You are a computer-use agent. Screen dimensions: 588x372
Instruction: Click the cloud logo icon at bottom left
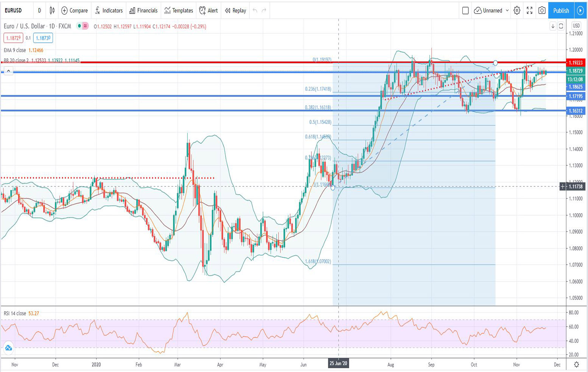[8, 348]
